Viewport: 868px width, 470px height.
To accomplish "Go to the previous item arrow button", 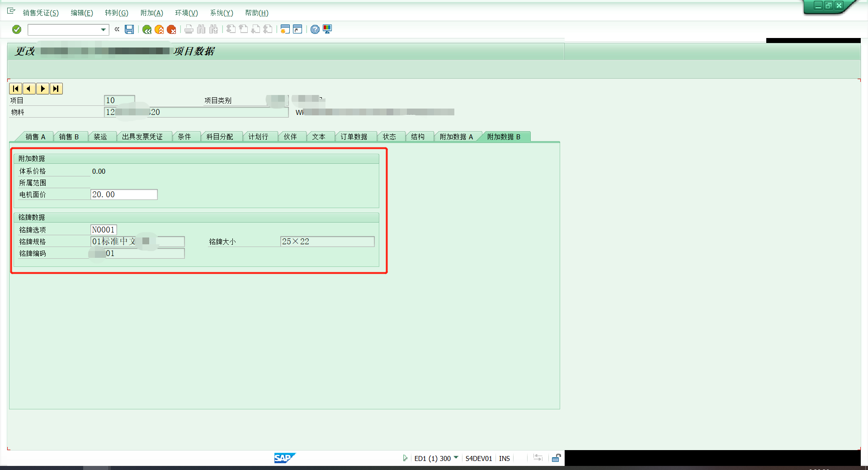I will tap(29, 89).
